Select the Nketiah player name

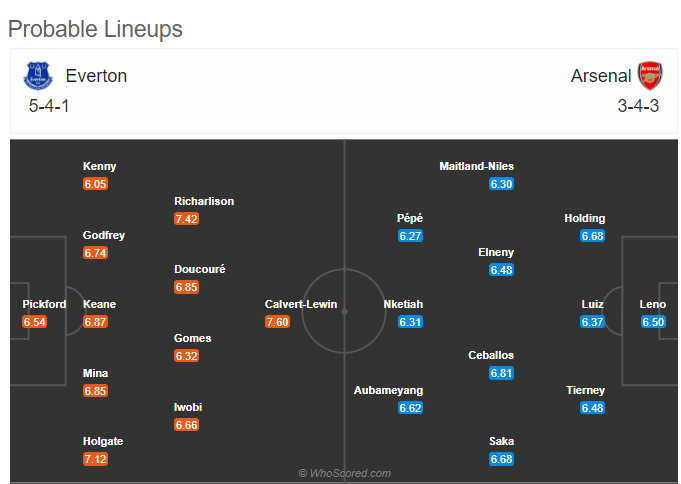[403, 304]
